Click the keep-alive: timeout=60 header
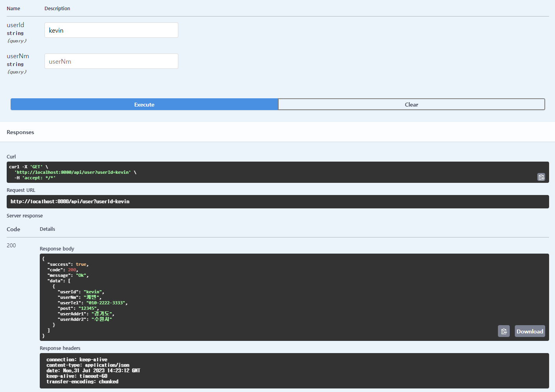The height and width of the screenshot is (392, 555). [77, 376]
